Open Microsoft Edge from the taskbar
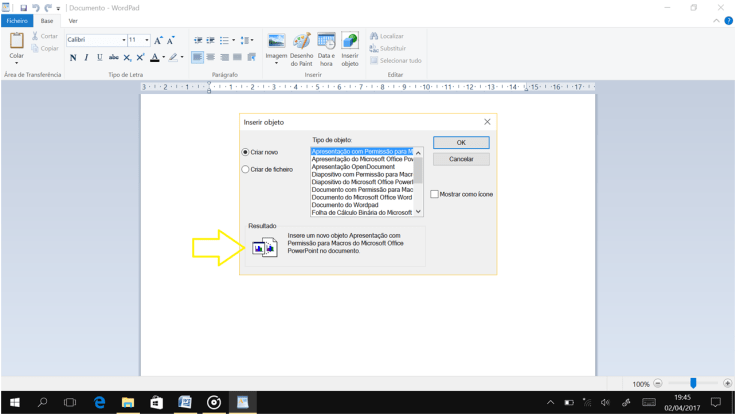The image size is (736, 415). 100,402
